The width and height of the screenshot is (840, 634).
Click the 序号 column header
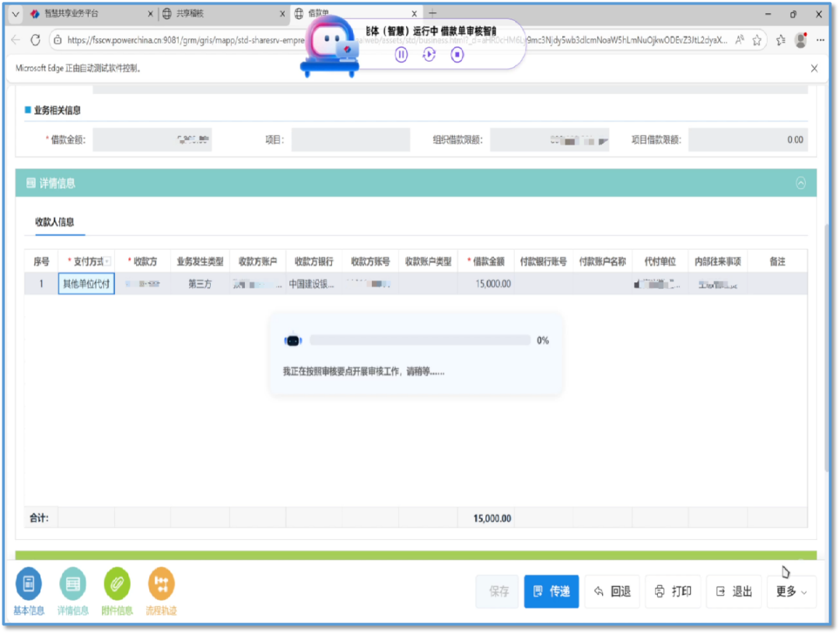pyautogui.click(x=41, y=261)
